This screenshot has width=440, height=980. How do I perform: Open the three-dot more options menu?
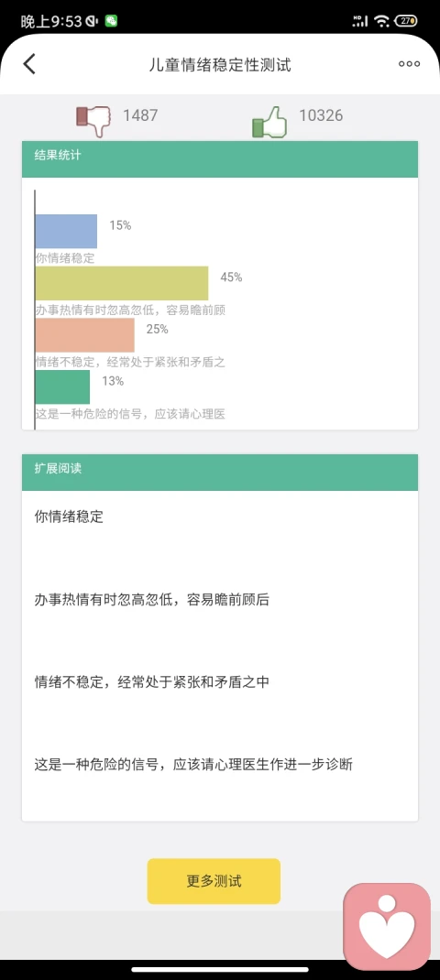[410, 64]
